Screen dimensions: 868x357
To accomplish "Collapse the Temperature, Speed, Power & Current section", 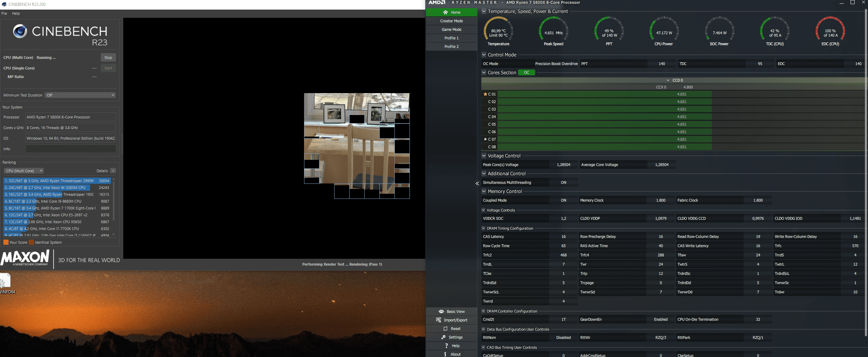I will pos(484,11).
